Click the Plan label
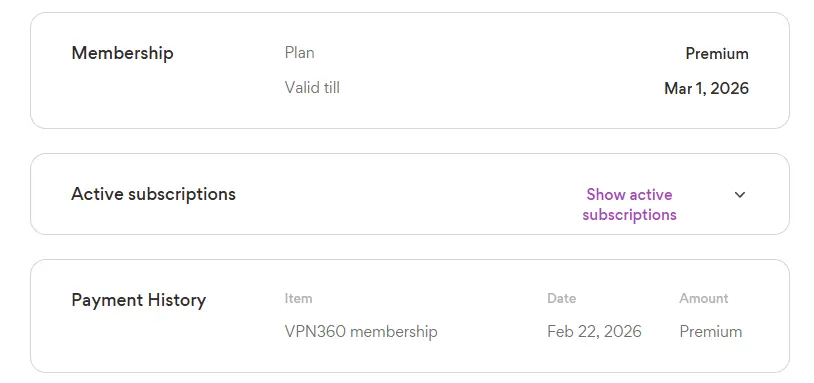The height and width of the screenshot is (383, 814). coord(300,52)
